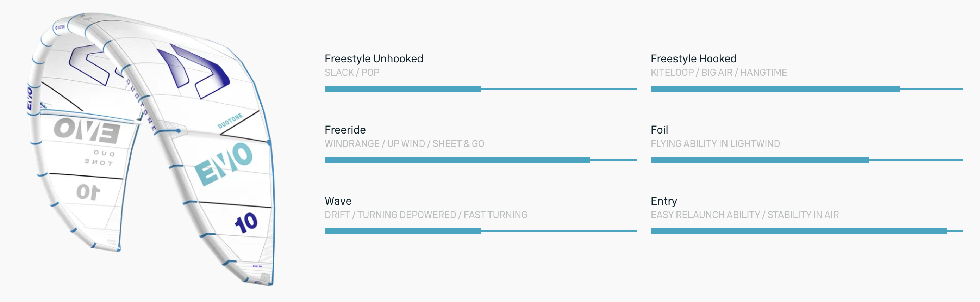Click the teal EVO logo on the kite
This screenshot has width=980, height=302.
[224, 164]
